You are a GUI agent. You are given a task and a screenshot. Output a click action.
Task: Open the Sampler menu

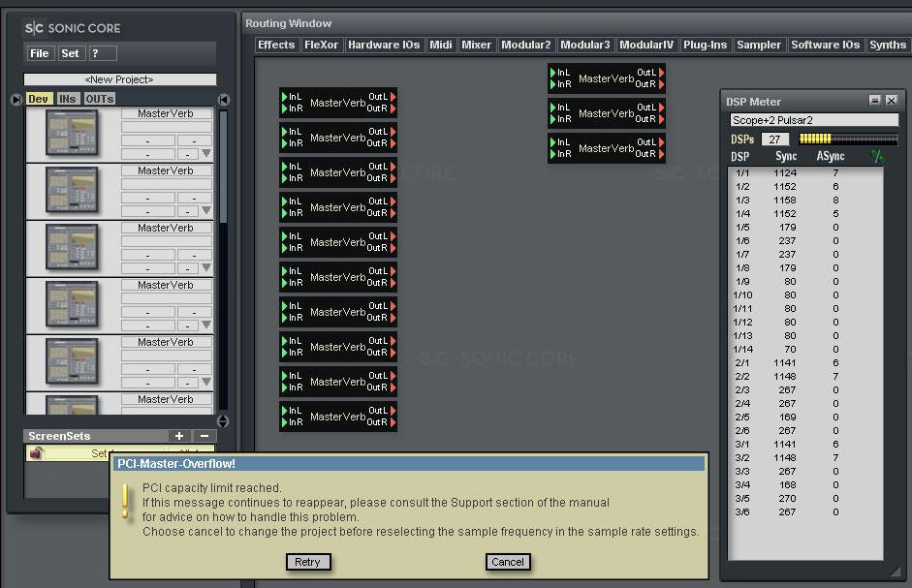click(759, 45)
